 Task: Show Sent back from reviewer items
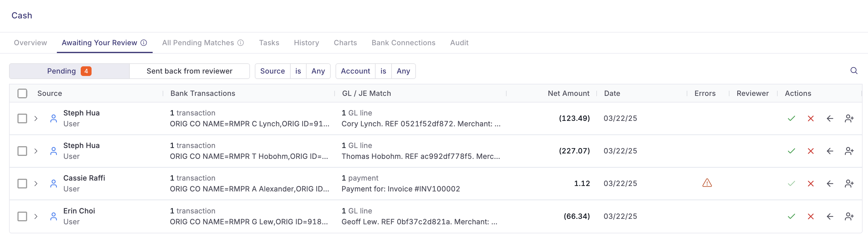coord(189,71)
